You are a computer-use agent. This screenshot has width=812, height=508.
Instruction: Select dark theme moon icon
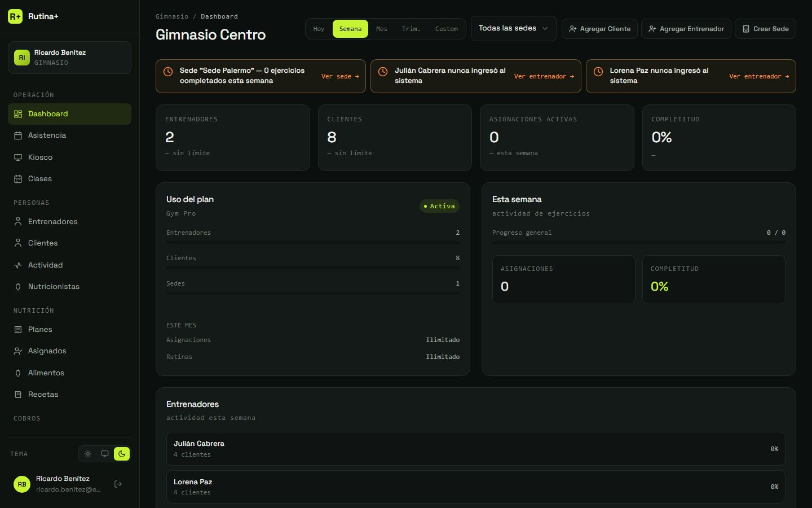click(122, 454)
